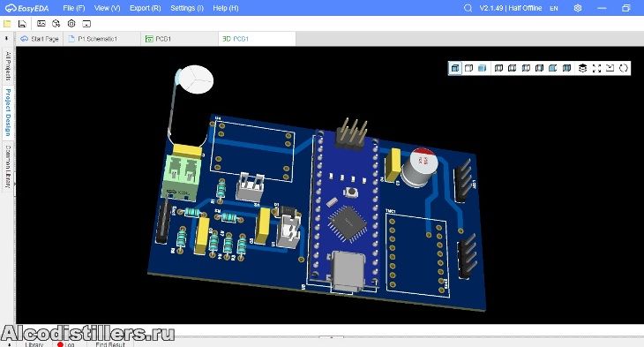Screen dimensions: 644x347
Task: Select the layers stack icon in 3D toolbar
Action: (582, 68)
